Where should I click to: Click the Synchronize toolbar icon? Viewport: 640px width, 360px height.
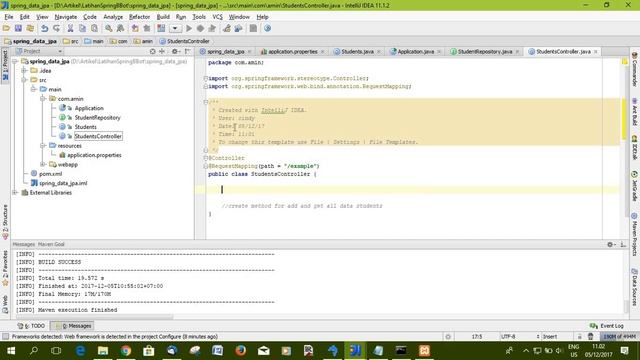[x=30, y=28]
